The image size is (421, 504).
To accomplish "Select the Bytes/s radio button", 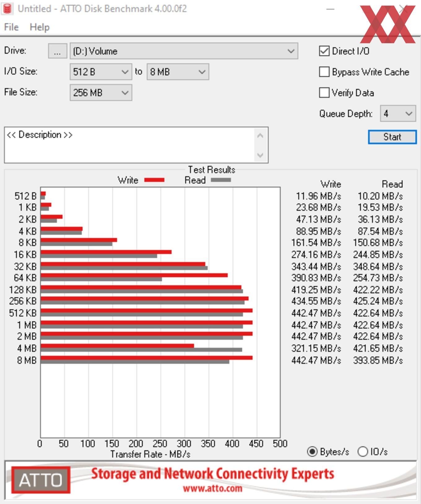I will coord(312,452).
